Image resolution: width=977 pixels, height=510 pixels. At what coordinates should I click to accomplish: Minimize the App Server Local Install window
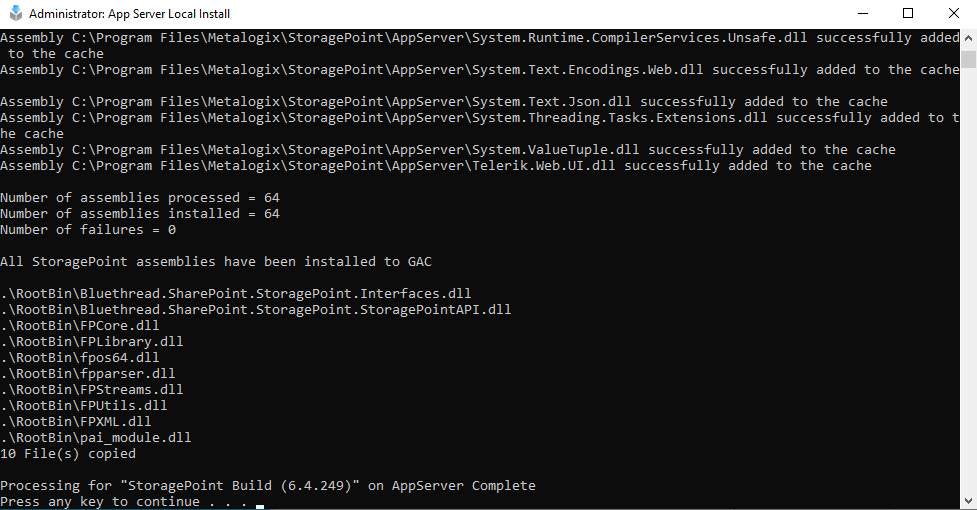[x=862, y=14]
